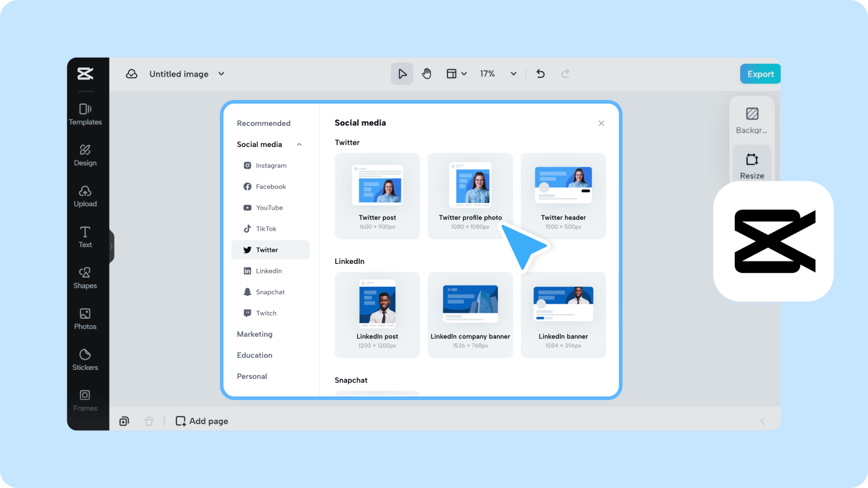Click the cloud save status icon
The height and width of the screenshot is (488, 868).
(x=131, y=74)
